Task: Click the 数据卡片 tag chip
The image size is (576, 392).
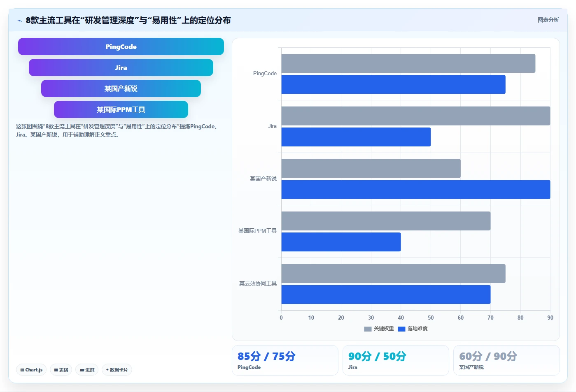Action: coord(117,370)
